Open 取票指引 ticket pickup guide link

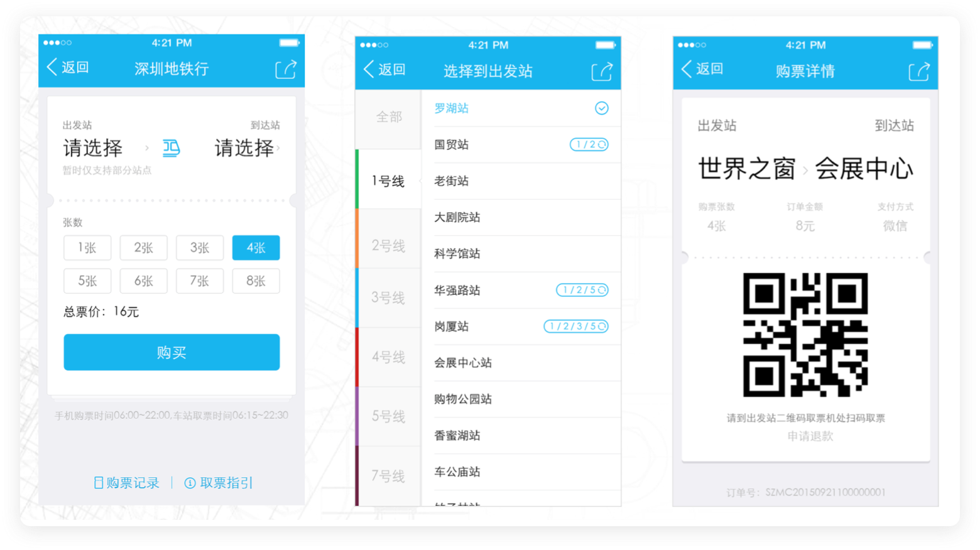[x=219, y=483]
